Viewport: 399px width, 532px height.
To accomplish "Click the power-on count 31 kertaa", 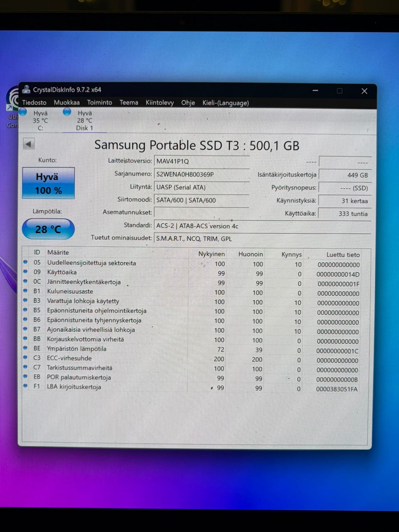I will (x=345, y=201).
